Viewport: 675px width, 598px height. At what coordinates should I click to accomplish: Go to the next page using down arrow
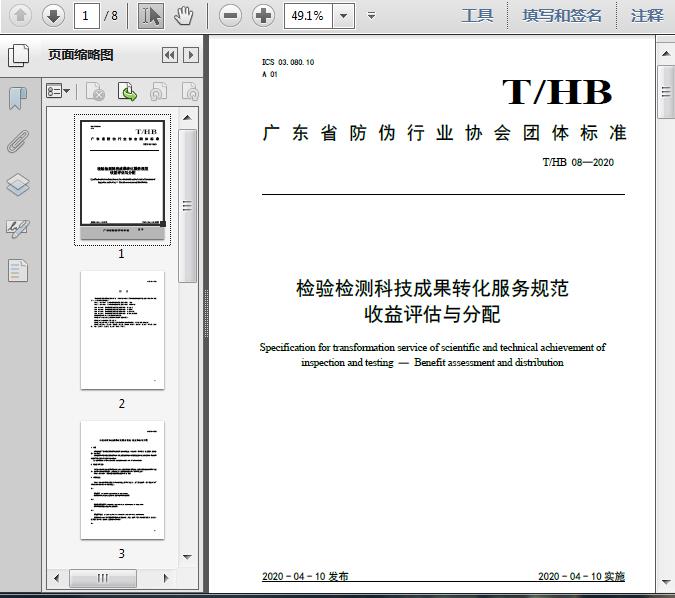click(x=53, y=15)
